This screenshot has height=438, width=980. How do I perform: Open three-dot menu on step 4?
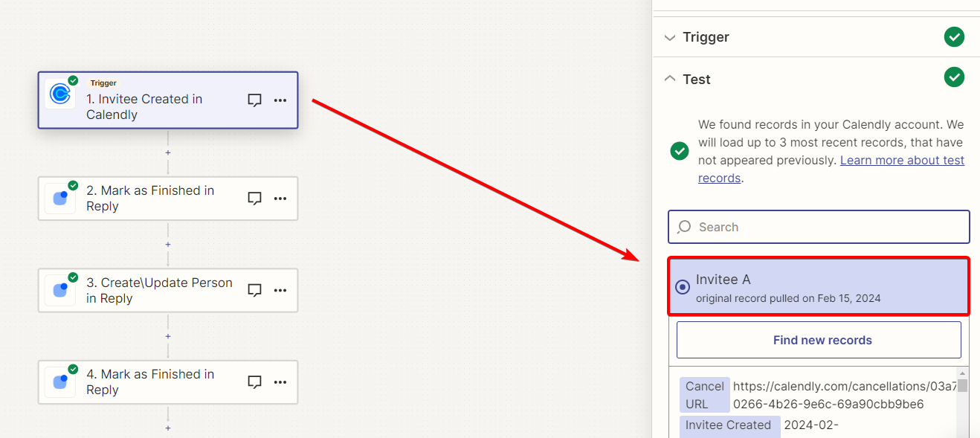click(x=280, y=382)
